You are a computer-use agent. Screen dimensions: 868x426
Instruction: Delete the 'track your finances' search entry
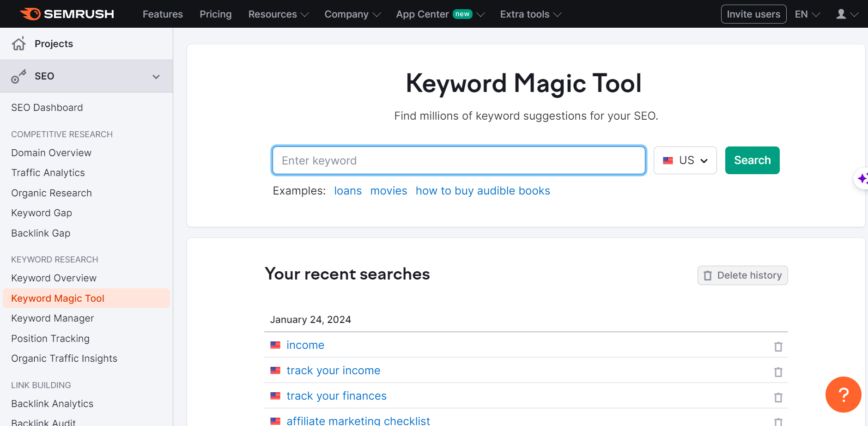click(x=778, y=397)
